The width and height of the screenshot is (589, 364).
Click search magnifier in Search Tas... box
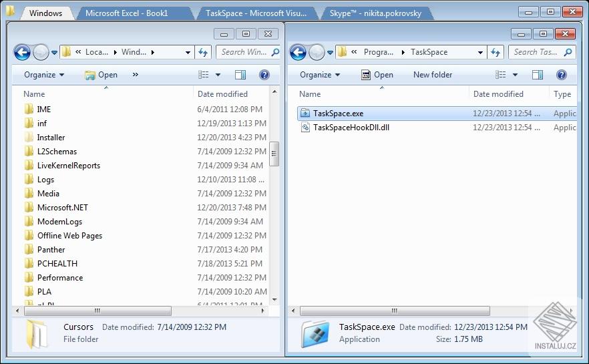click(568, 52)
